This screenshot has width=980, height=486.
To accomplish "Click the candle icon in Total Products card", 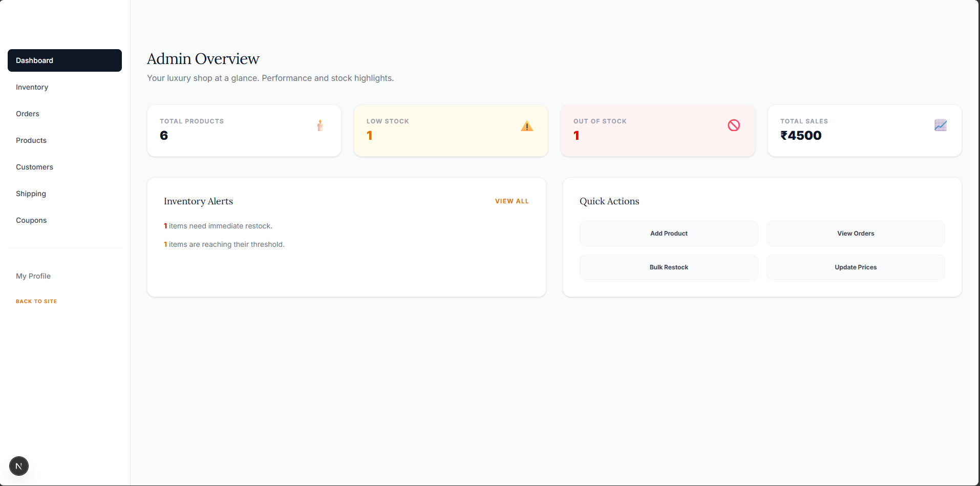I will 320,125.
